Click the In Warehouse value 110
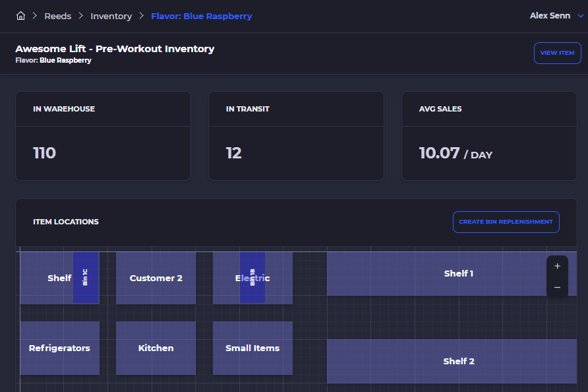This screenshot has width=588, height=392. [44, 153]
